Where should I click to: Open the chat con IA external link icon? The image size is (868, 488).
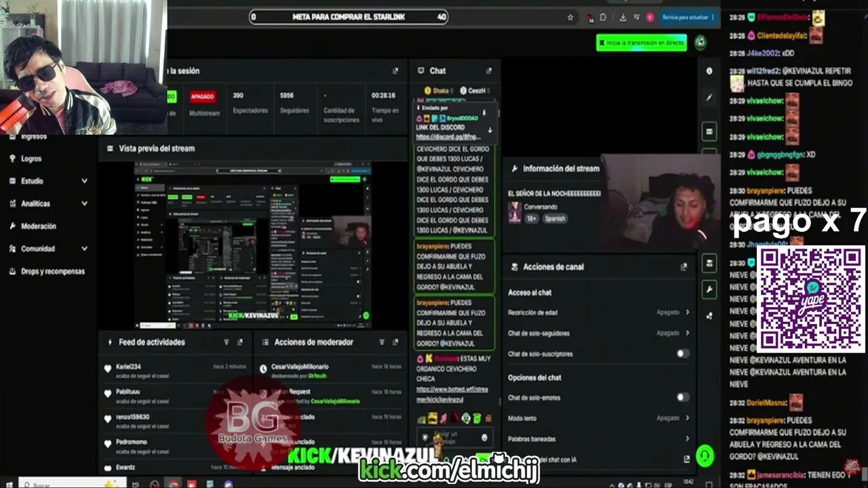[687, 460]
